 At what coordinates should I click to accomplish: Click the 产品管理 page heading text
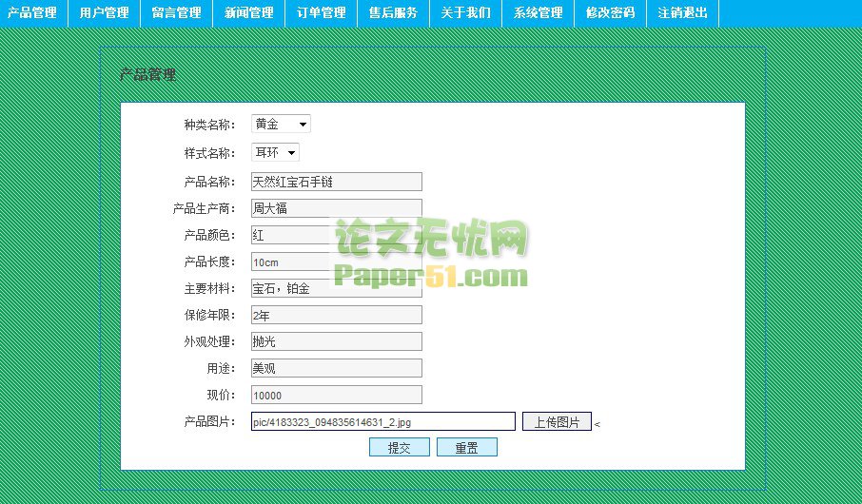pos(147,74)
